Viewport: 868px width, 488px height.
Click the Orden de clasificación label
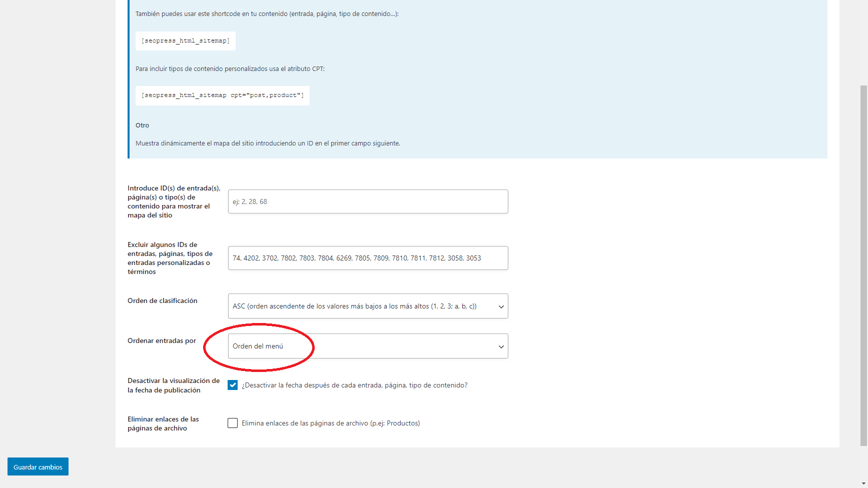coord(163,300)
